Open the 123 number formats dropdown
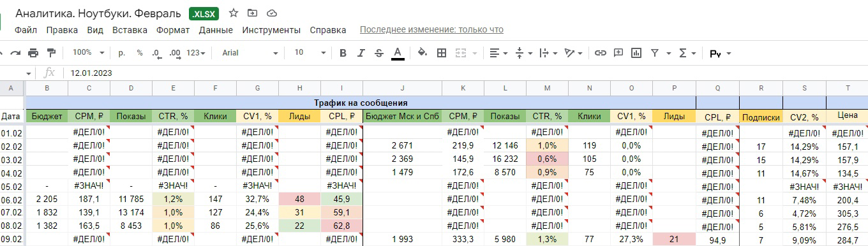Image resolution: width=868 pixels, height=246 pixels. click(x=196, y=53)
